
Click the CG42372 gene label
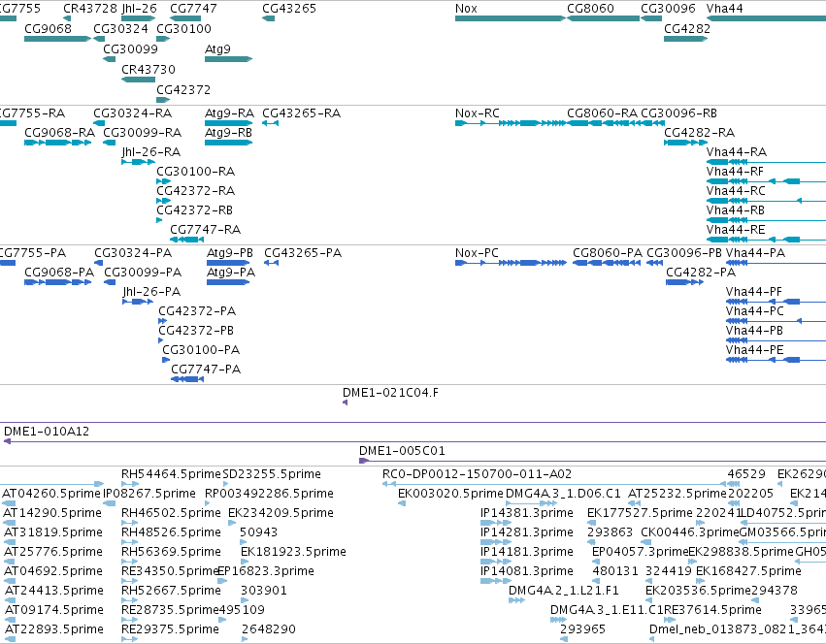tap(183, 90)
